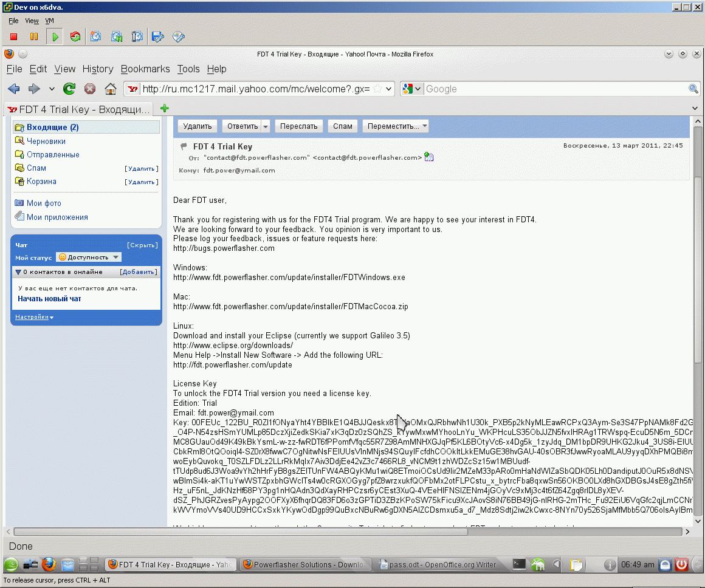
Task: Click the panel lock screen icon
Action: coord(665,564)
